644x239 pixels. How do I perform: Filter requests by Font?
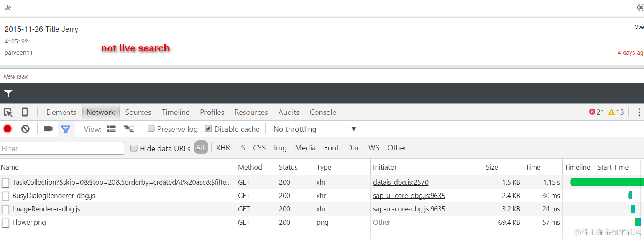(x=331, y=147)
